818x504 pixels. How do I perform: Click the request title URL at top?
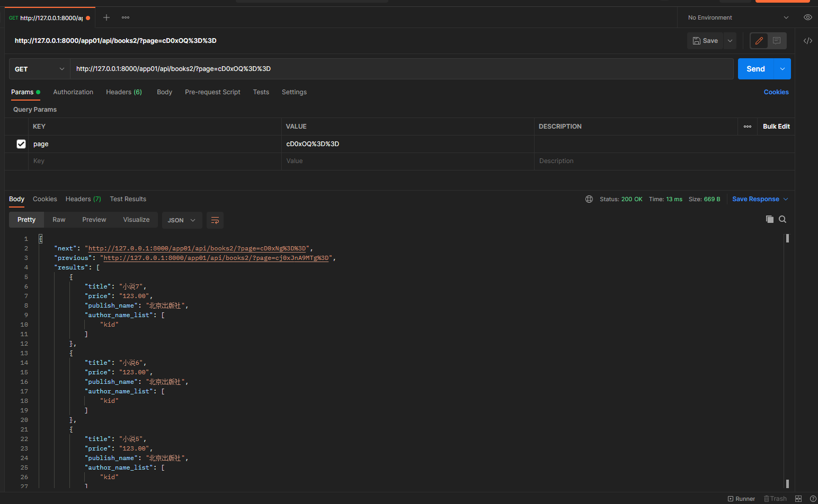(115, 41)
